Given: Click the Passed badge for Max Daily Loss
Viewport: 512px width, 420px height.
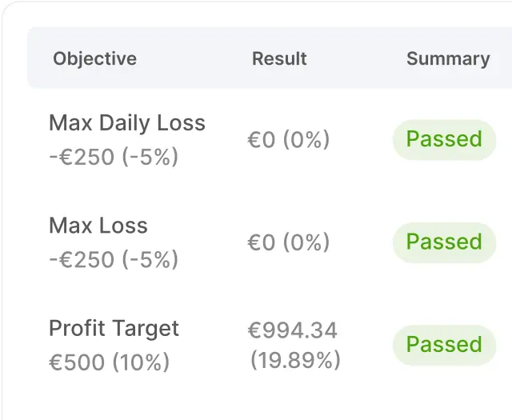Looking at the screenshot, I should (x=445, y=140).
